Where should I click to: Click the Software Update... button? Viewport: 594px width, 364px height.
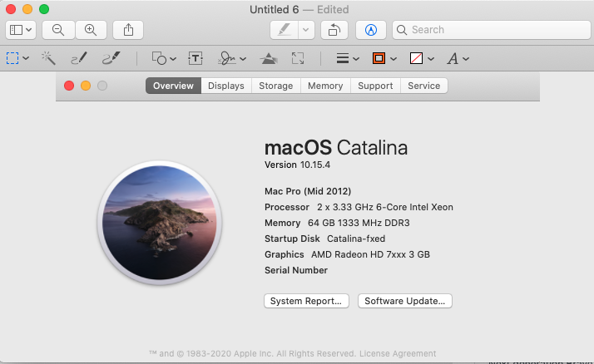404,301
